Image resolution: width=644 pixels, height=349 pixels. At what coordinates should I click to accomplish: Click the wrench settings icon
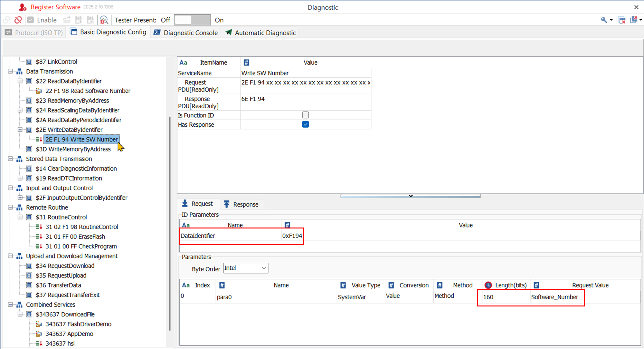604,20
